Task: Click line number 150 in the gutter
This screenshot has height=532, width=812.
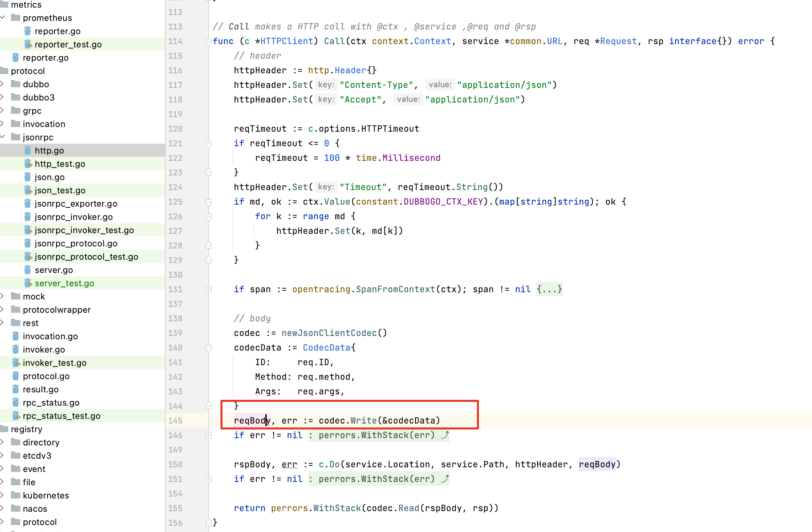Action: pyautogui.click(x=175, y=464)
